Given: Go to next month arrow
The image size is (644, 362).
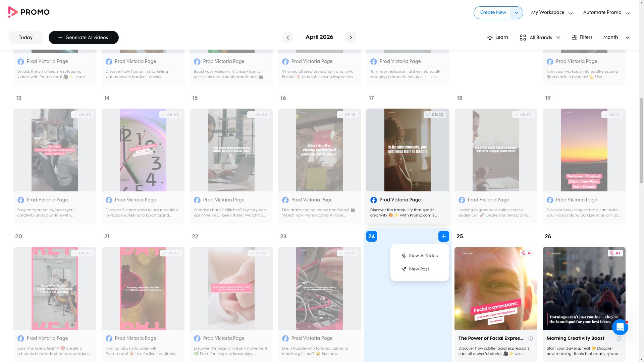Looking at the screenshot, I should (x=351, y=38).
